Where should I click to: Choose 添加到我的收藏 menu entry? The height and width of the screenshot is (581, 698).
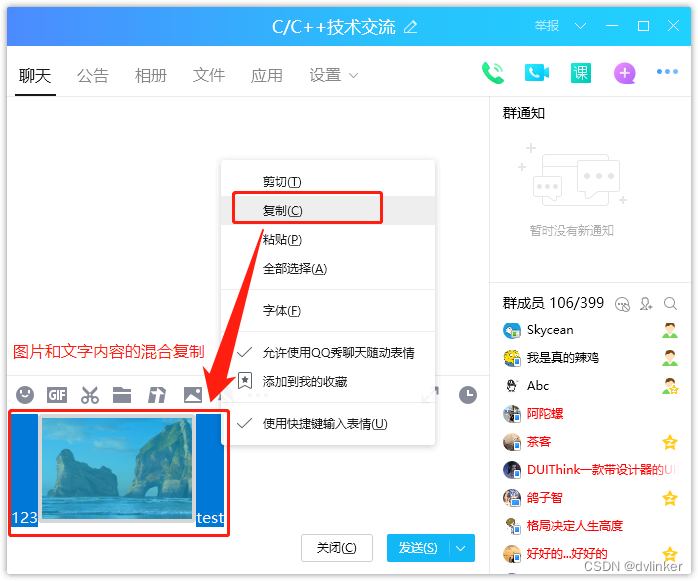(x=328, y=382)
